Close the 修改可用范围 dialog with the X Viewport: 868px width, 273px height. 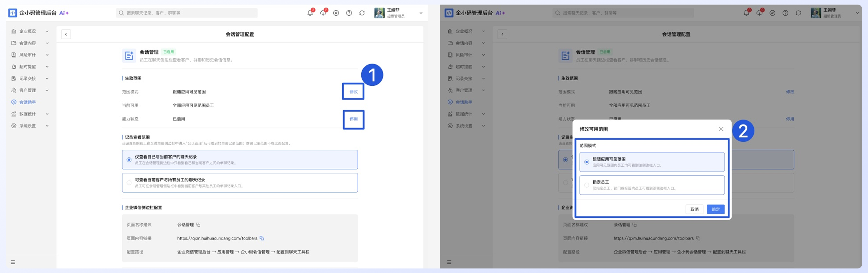[721, 129]
